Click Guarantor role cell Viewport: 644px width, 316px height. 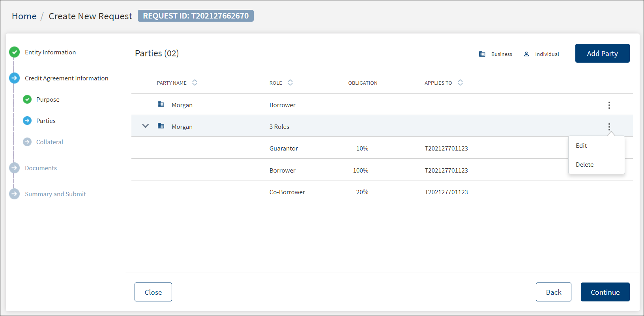(284, 149)
